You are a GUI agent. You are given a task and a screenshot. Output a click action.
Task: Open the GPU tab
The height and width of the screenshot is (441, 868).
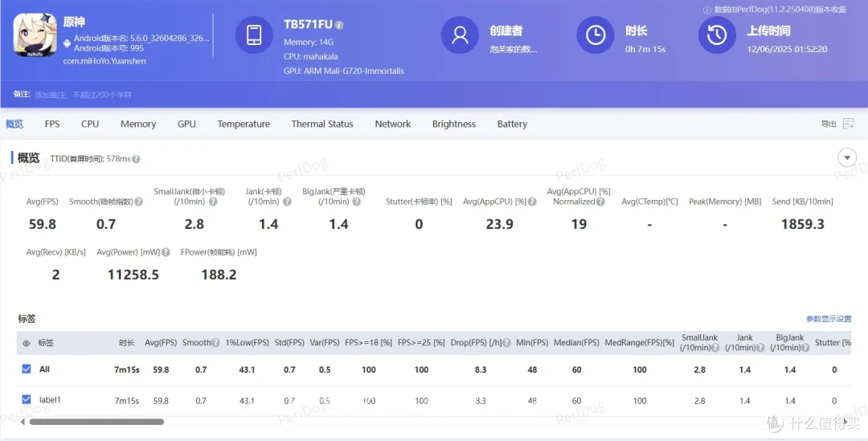(x=186, y=124)
